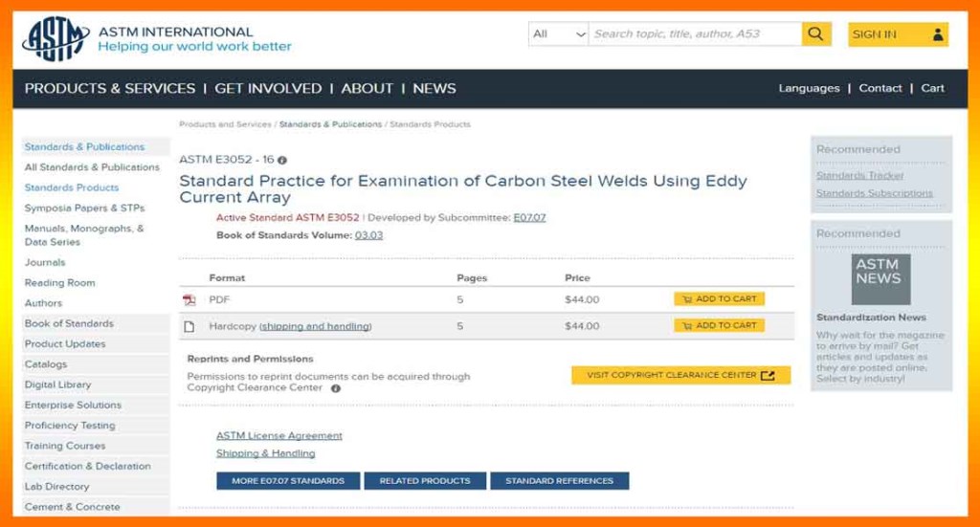Open the Shipping & Handling link
The image size is (980, 527).
tap(266, 452)
